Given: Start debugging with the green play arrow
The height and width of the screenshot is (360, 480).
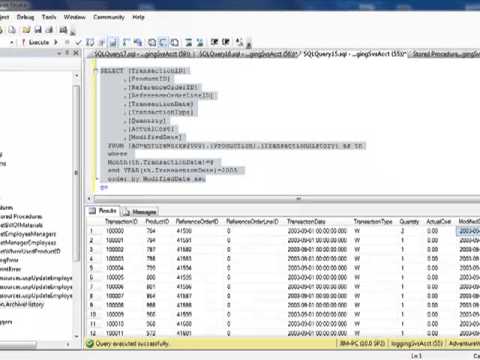Looking at the screenshot, I should 56,42.
